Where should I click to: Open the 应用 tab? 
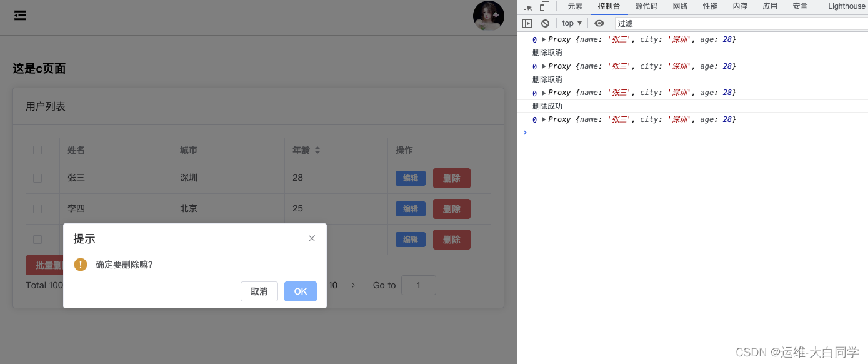(770, 6)
